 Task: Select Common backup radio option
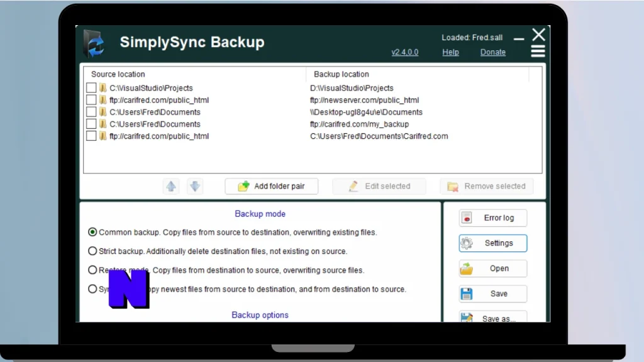pos(92,233)
